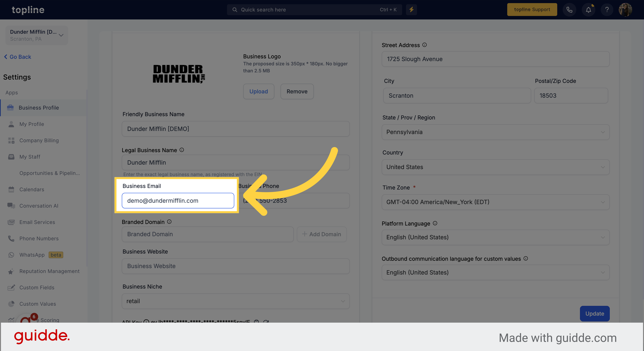644x351 pixels.
Task: Click the Remove logo button
Action: pos(297,91)
